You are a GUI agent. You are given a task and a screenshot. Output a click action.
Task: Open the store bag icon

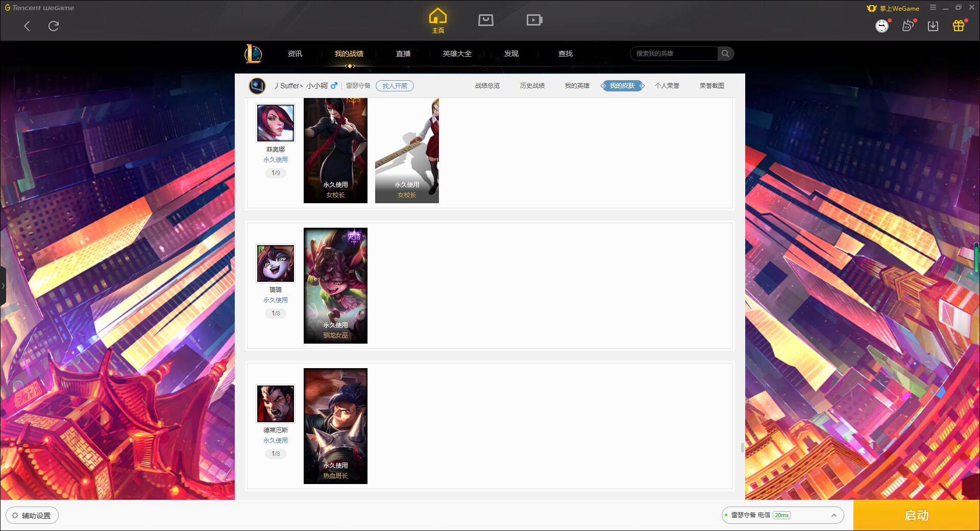coord(485,20)
